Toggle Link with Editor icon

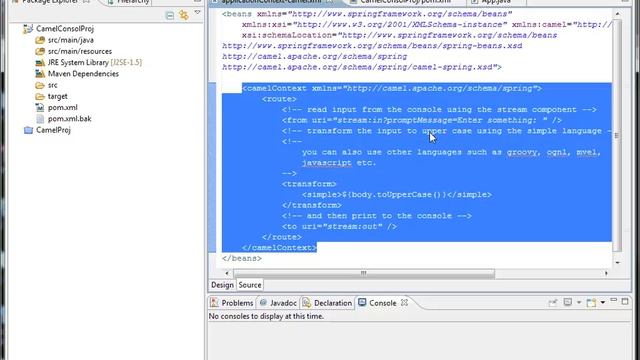[x=184, y=16]
